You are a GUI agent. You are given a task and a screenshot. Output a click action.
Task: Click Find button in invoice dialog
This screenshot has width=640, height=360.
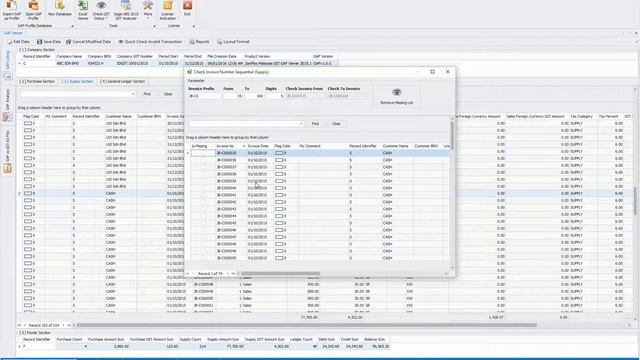(315, 124)
